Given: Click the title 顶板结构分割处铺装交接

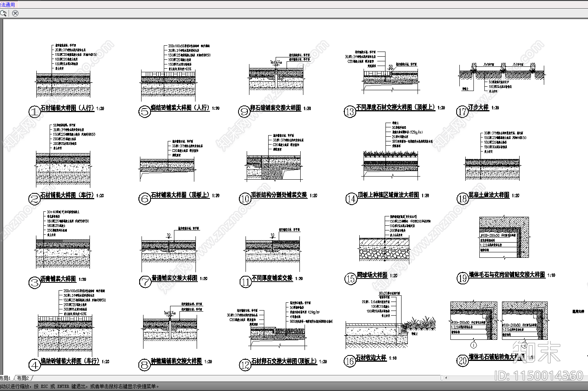Looking at the screenshot, I should [279, 195].
